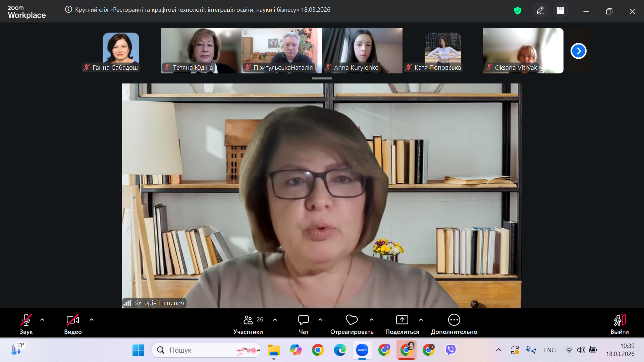Expand video options arrow next to Видео
This screenshot has height=362, width=644.
pos(92,320)
